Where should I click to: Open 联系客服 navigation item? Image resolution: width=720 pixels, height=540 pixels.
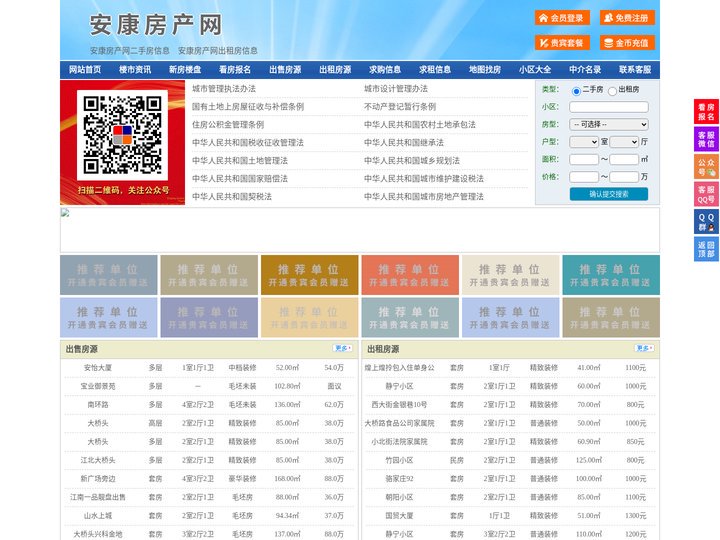tap(635, 69)
